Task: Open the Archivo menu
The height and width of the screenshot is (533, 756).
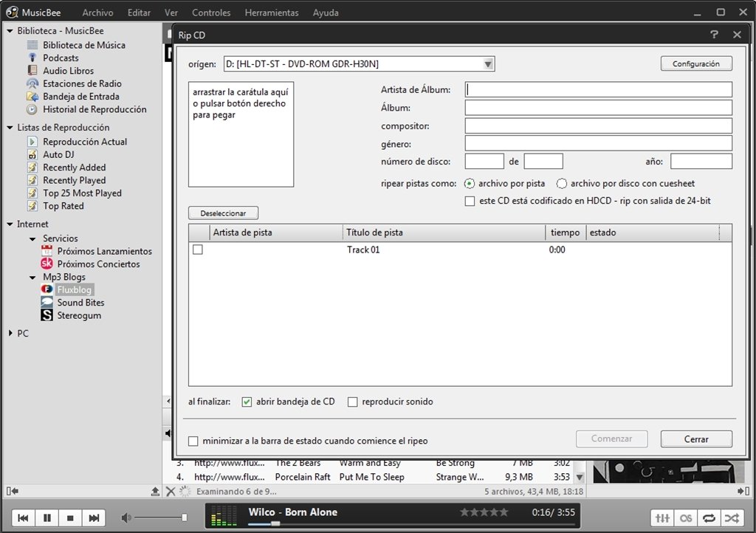Action: click(x=97, y=13)
